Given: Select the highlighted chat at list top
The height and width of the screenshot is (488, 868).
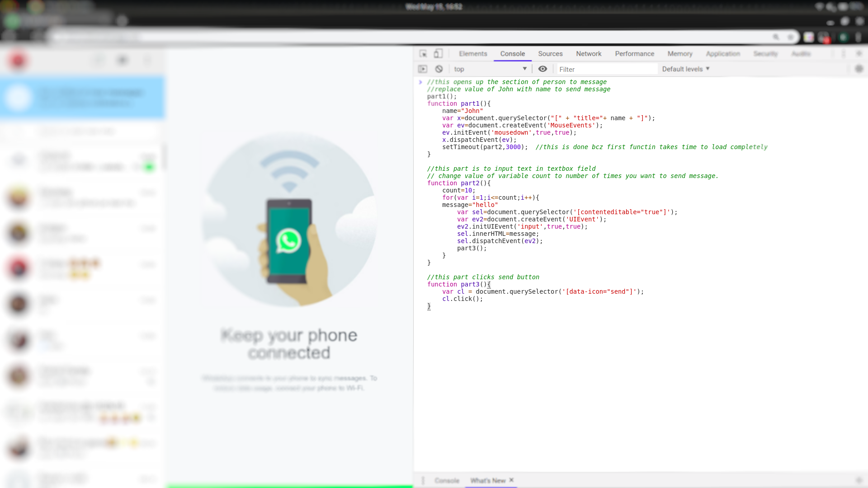Looking at the screenshot, I should [x=82, y=98].
